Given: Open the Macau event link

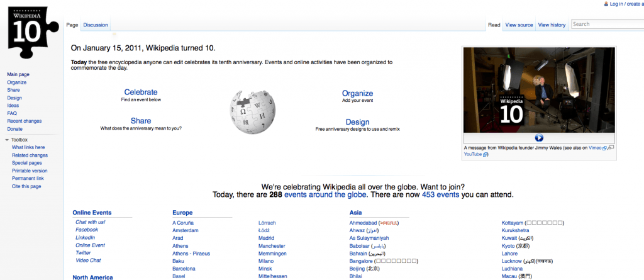Looking at the screenshot, I should coord(509,276).
